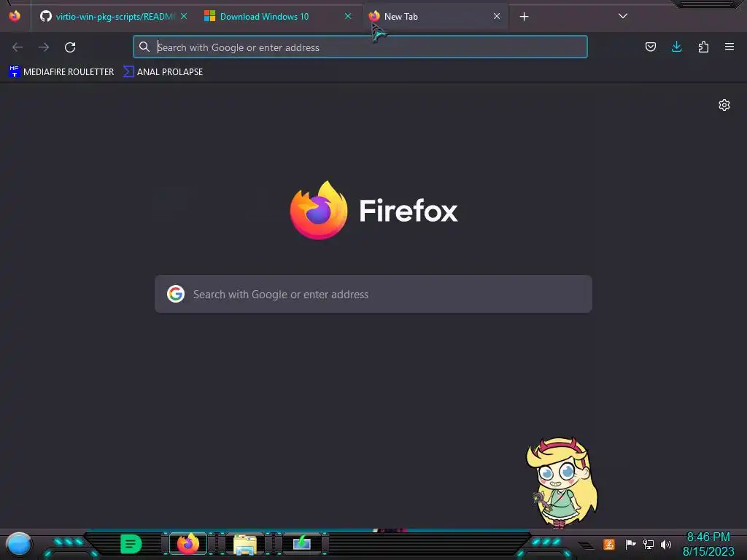Viewport: 747px width, 560px height.
Task: Reload the current page
Action: point(70,47)
